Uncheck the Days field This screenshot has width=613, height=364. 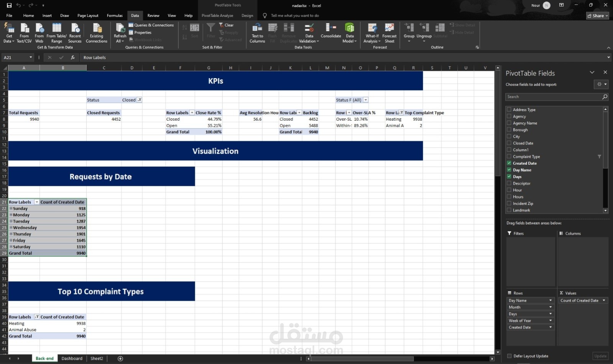tap(509, 177)
